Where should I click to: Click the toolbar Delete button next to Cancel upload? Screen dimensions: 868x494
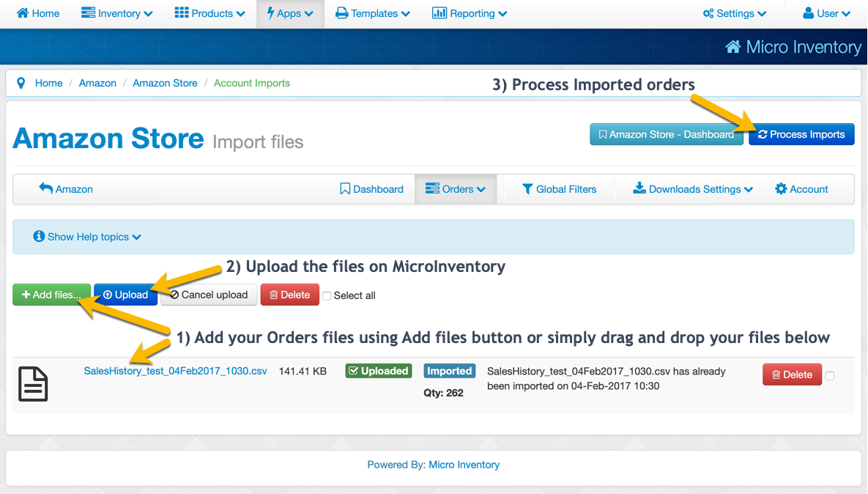click(x=289, y=295)
